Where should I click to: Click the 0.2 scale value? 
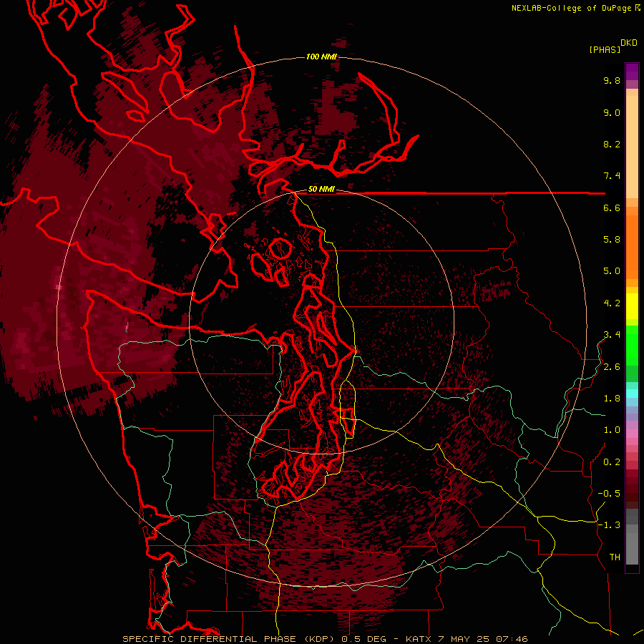point(612,462)
